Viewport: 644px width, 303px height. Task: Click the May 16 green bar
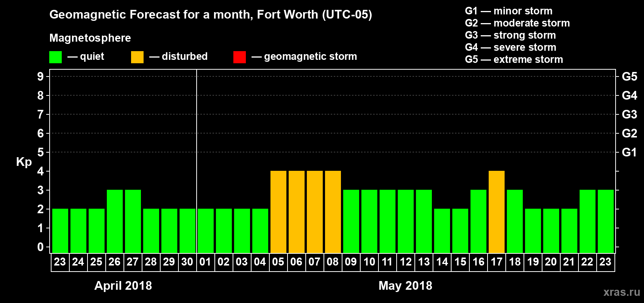(478, 221)
